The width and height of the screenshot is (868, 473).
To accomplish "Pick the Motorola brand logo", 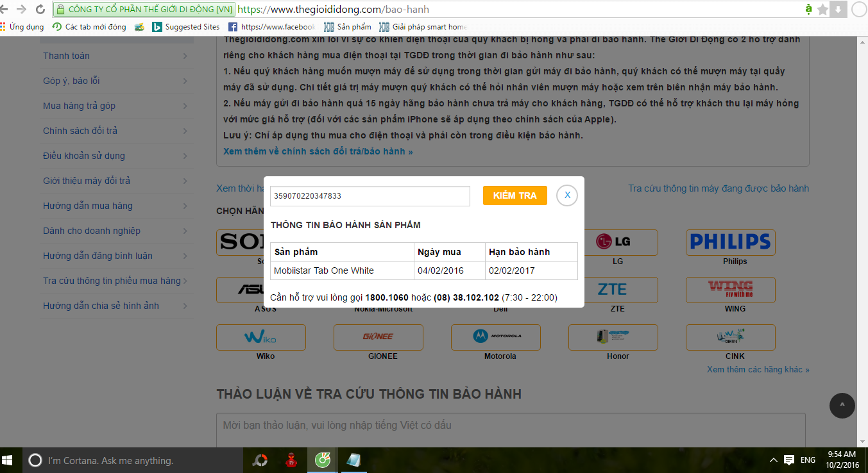I will click(x=495, y=337).
